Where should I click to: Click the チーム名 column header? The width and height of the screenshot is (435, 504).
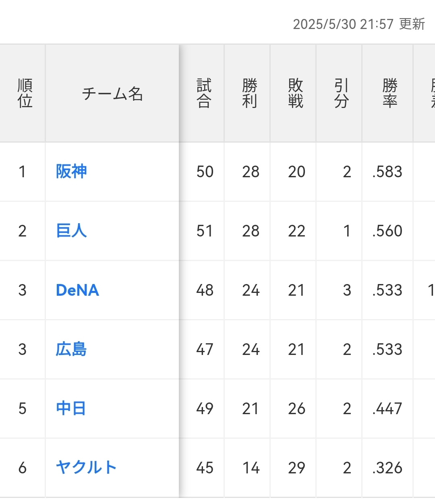(x=112, y=94)
